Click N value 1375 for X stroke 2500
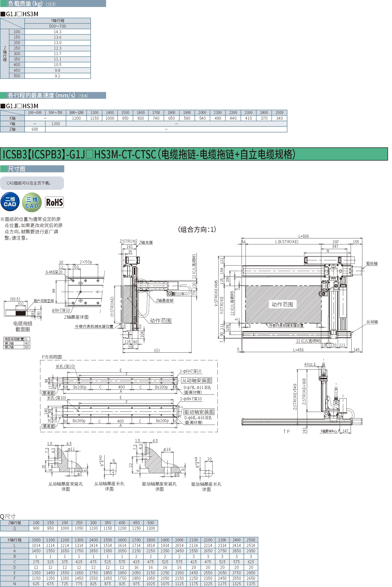Viewport: 392px width, 587px height. 251,584
